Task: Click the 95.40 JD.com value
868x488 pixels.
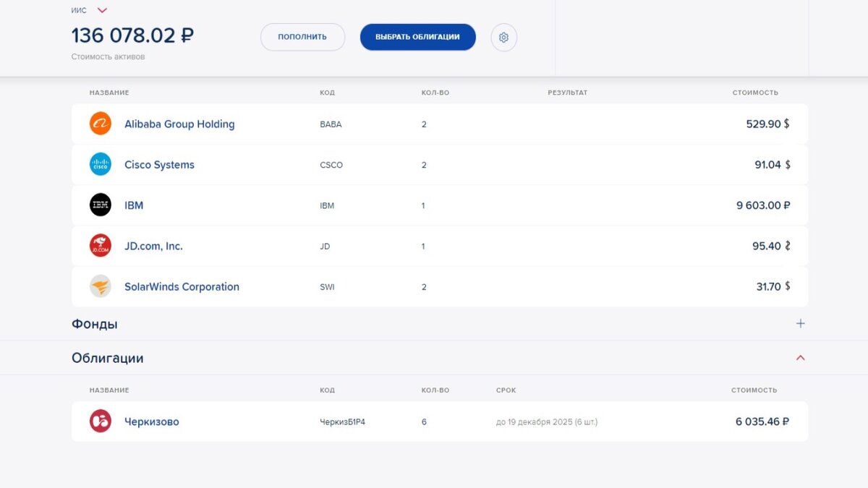Action: (x=771, y=246)
